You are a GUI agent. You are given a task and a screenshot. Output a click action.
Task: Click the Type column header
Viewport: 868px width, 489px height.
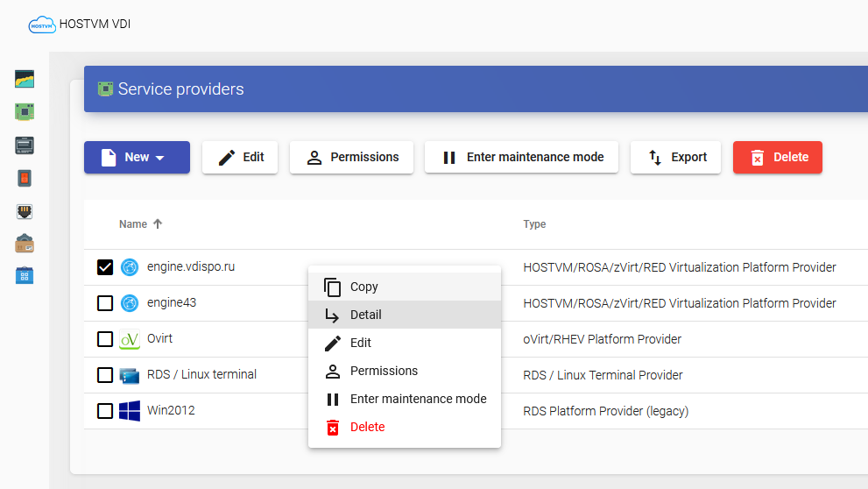(535, 224)
